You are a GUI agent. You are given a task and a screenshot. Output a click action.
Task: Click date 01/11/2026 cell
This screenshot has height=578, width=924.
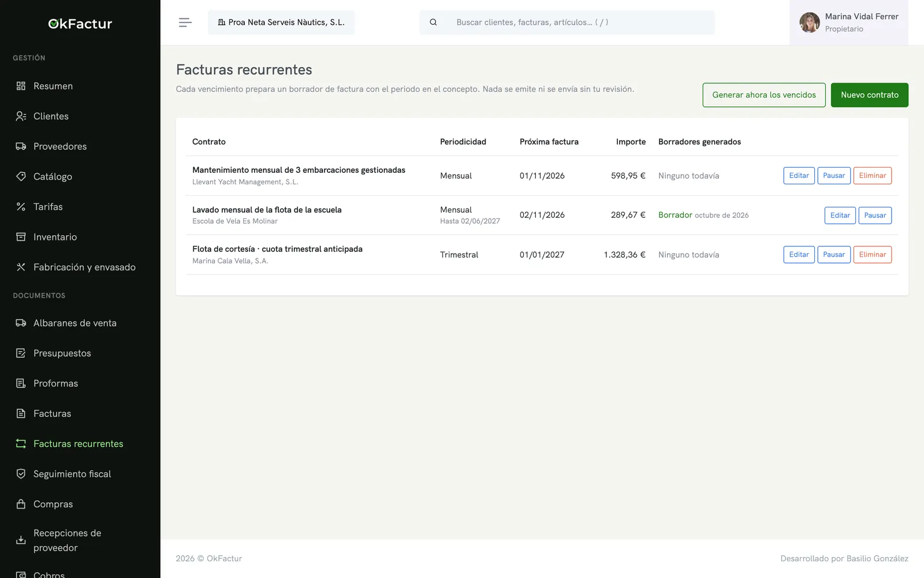click(542, 176)
